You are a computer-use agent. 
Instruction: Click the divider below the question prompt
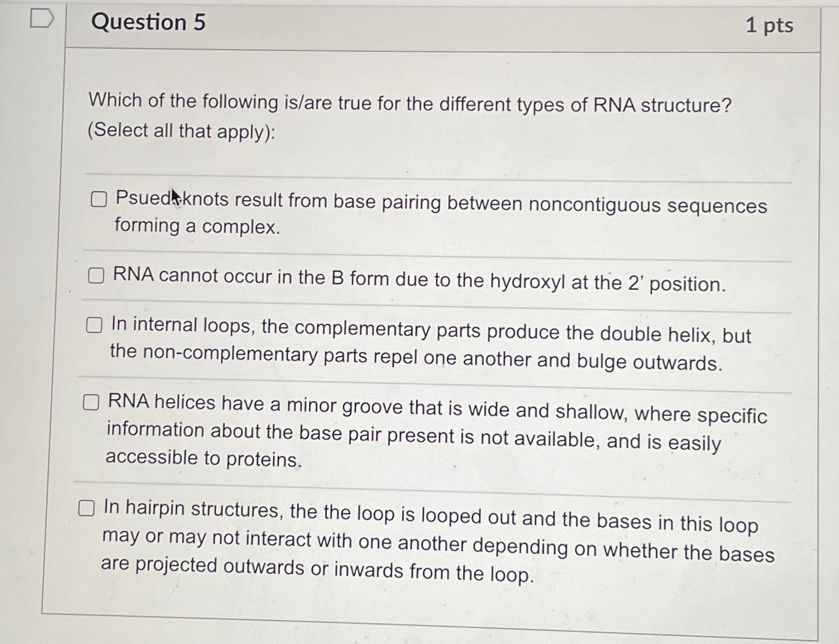[430, 172]
